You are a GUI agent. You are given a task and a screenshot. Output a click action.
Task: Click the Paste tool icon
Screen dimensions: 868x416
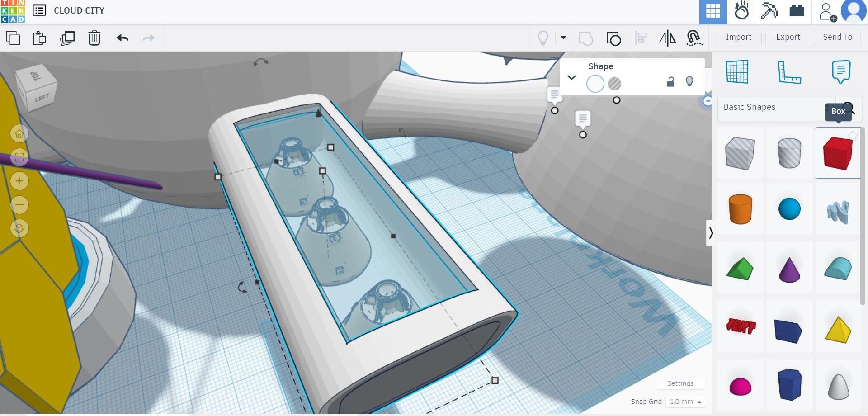pyautogui.click(x=40, y=38)
